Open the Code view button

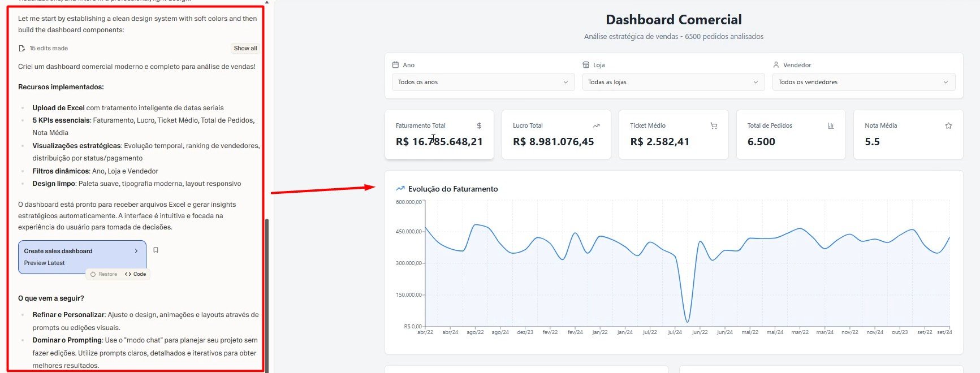pyautogui.click(x=135, y=274)
